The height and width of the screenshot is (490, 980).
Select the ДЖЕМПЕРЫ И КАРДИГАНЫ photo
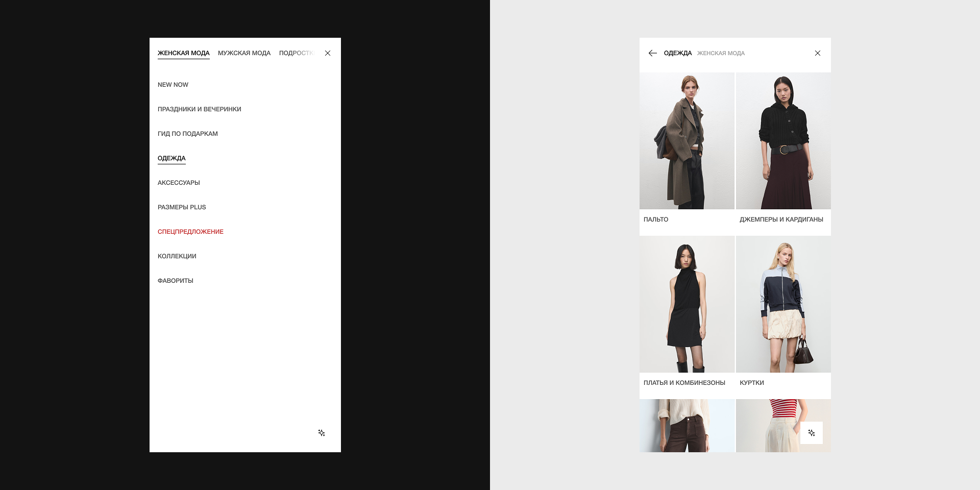click(783, 141)
